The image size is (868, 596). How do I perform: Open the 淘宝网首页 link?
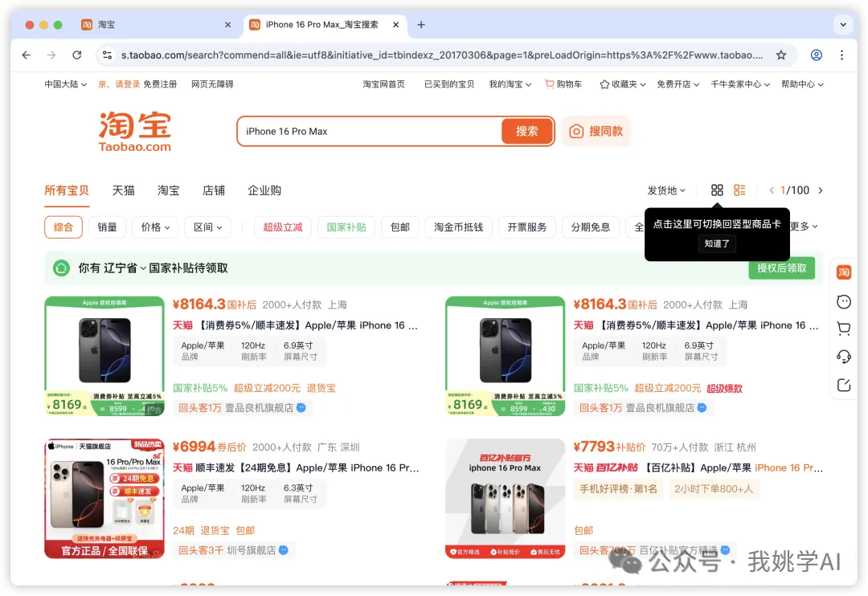click(x=383, y=84)
